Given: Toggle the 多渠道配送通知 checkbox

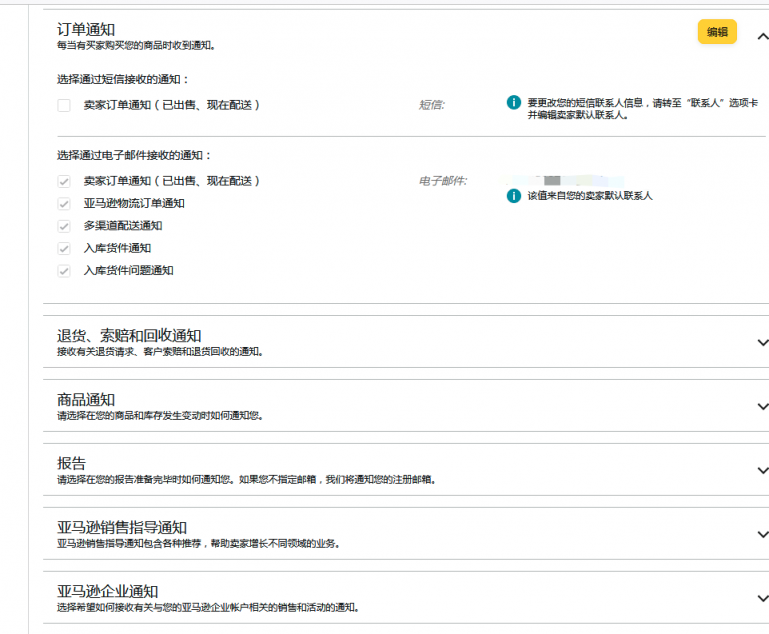Looking at the screenshot, I should [64, 226].
